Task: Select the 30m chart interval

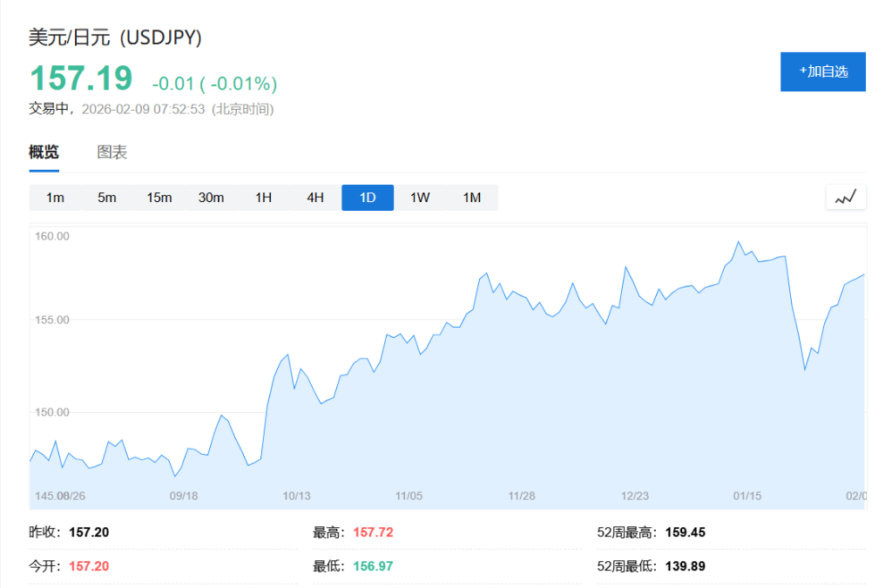Action: (211, 198)
